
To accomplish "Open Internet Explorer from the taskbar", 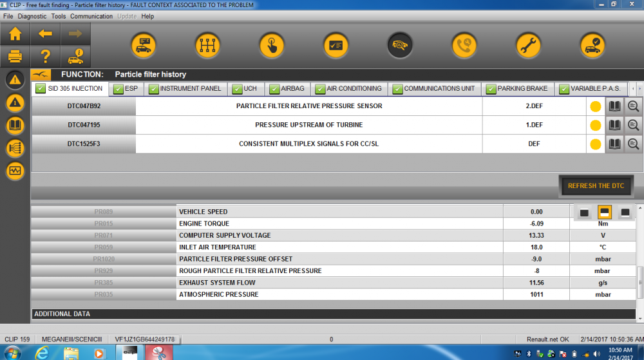I will coord(41,353).
